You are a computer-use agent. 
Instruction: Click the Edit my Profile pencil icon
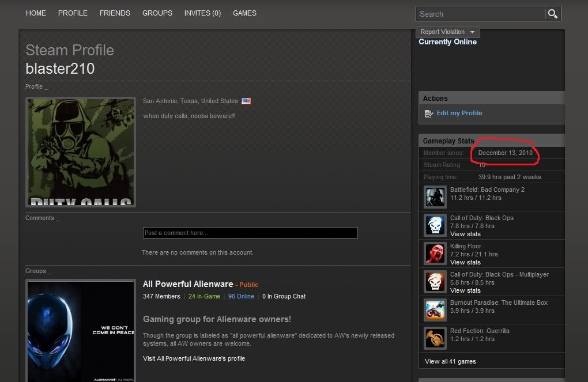429,114
